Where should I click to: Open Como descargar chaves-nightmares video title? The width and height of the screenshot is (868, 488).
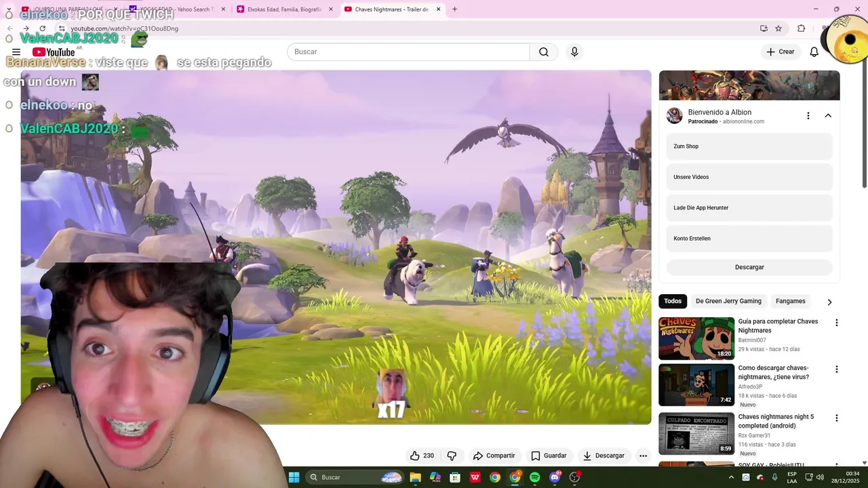tap(774, 372)
